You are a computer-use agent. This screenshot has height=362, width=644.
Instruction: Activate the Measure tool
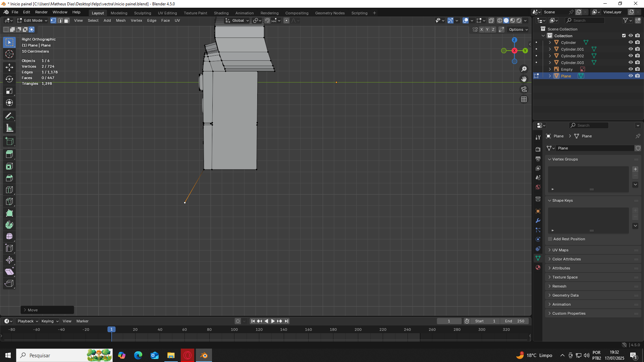(x=9, y=128)
